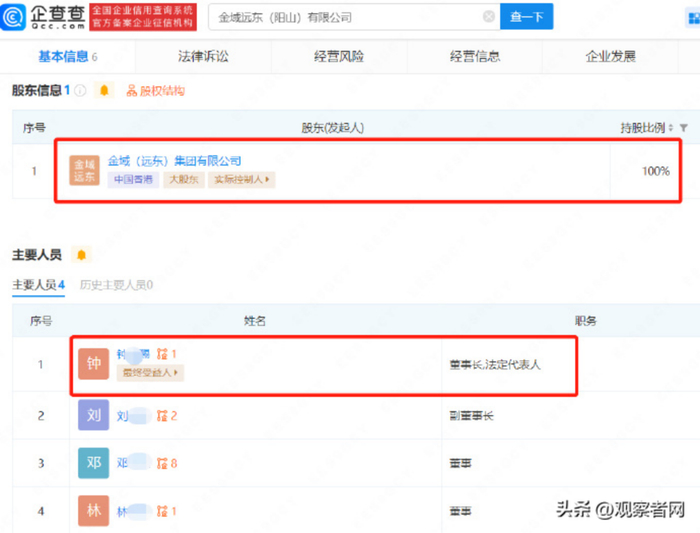Viewport: 700px width, 533px height.
Task: Switch to the 经营风险 tab
Action: 339,56
